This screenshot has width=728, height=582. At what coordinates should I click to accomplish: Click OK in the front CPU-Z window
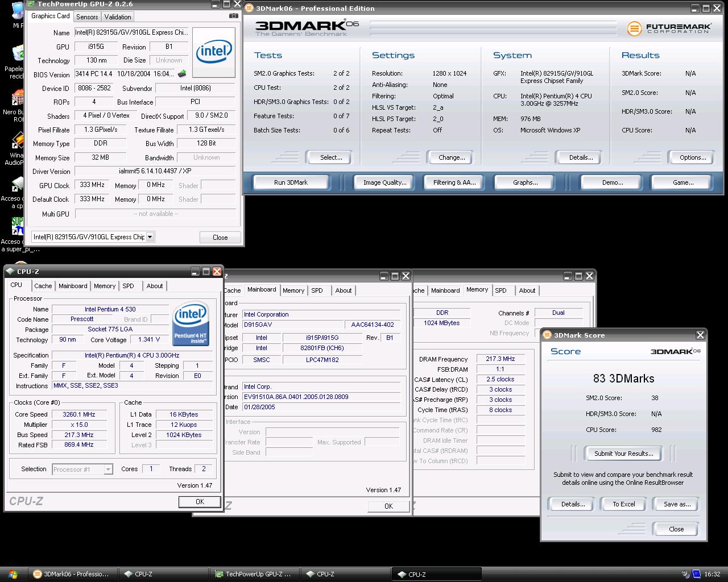[x=200, y=502]
